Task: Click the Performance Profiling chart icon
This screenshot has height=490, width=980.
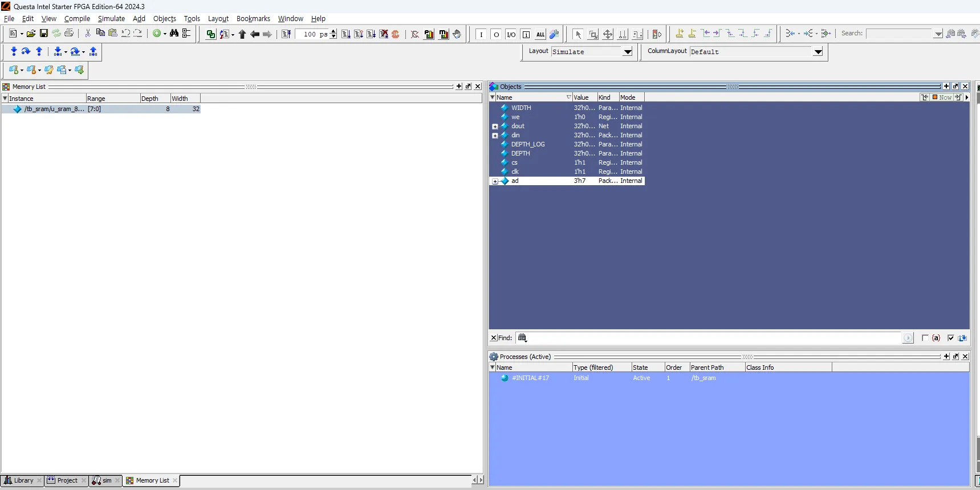Action: click(429, 34)
